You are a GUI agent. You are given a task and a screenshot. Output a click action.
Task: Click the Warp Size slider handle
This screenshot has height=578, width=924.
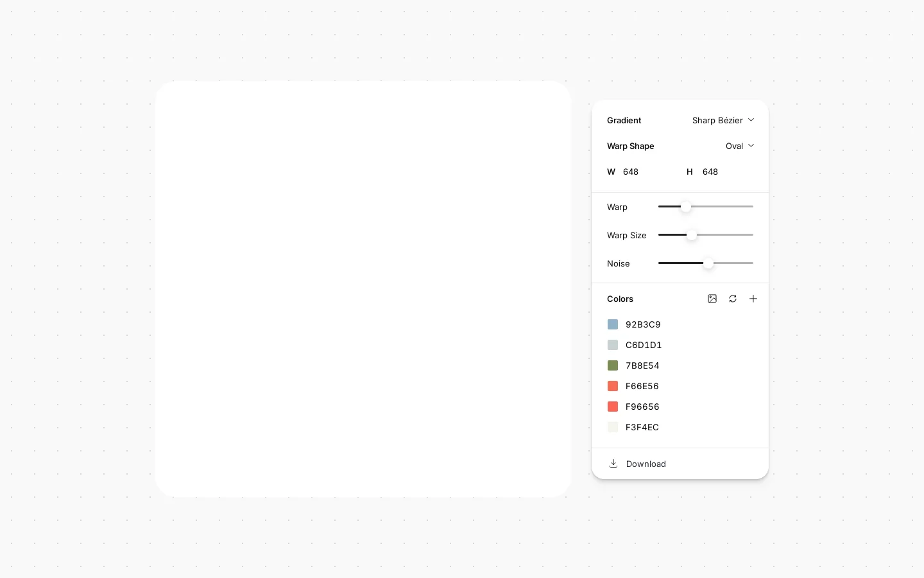coord(692,235)
